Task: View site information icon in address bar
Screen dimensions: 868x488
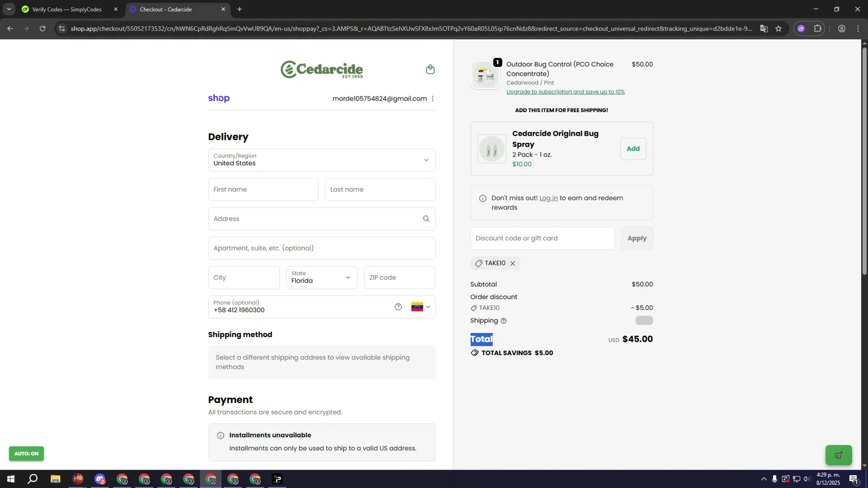Action: [x=62, y=28]
